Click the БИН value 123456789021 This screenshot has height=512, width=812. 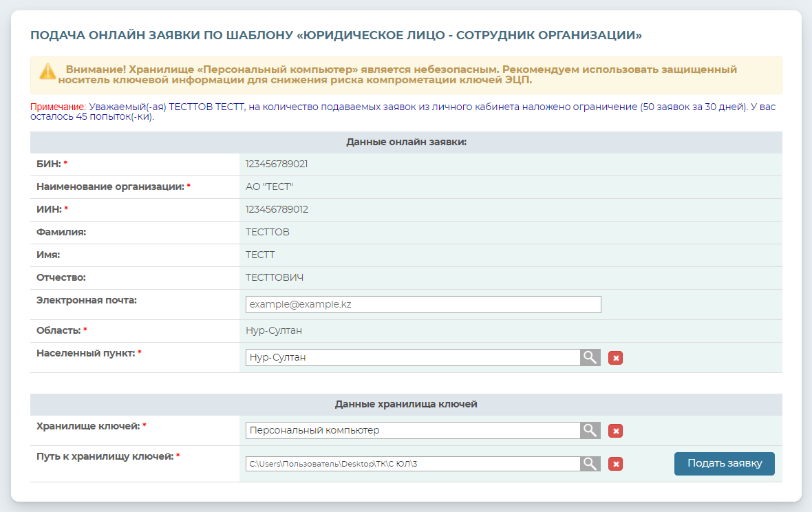pos(277,164)
